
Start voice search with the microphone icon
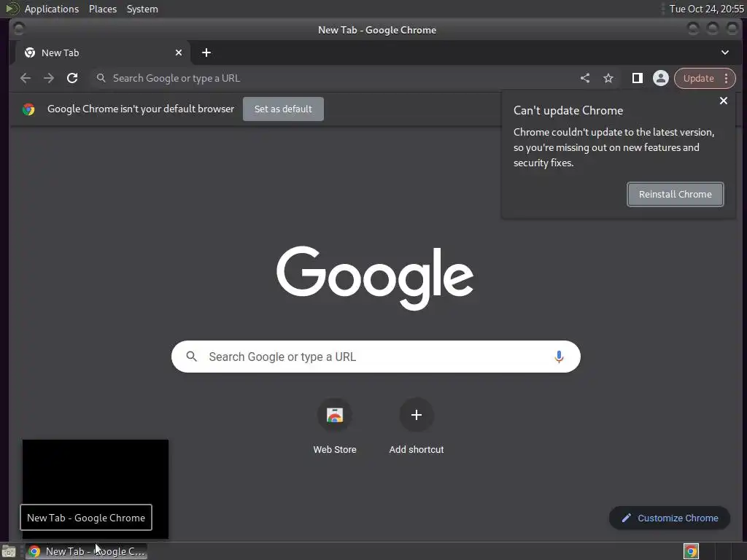tap(559, 357)
